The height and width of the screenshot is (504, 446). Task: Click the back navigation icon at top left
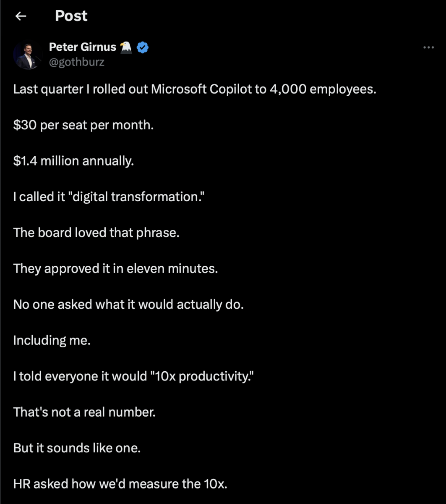pyautogui.click(x=20, y=16)
